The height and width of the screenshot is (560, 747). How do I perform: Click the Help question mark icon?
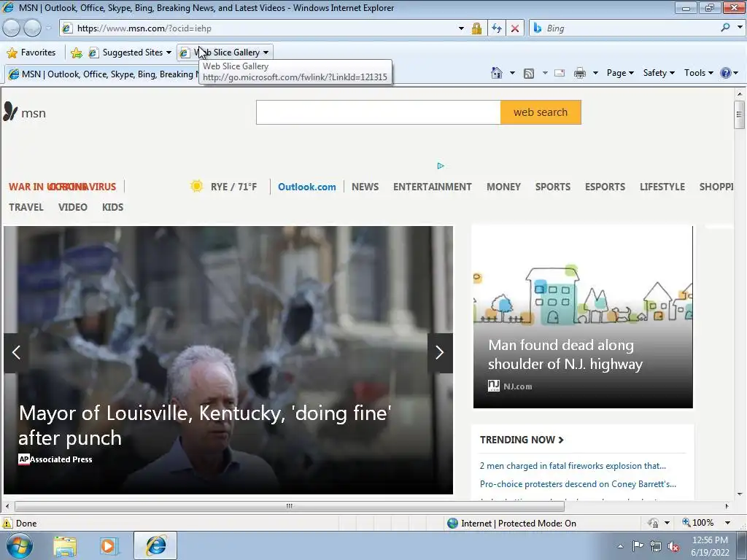(726, 73)
